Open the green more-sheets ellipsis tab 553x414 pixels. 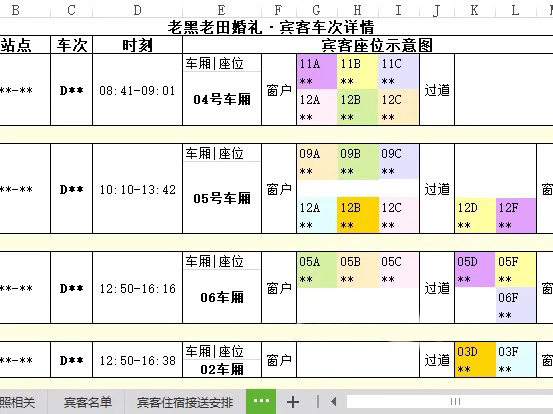coord(261,401)
